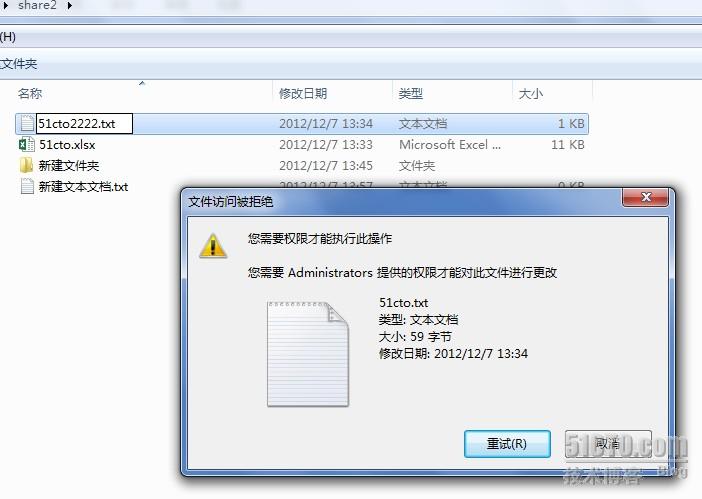Select the 新建文件夹 folder name
702x499 pixels.
pyautogui.click(x=68, y=166)
